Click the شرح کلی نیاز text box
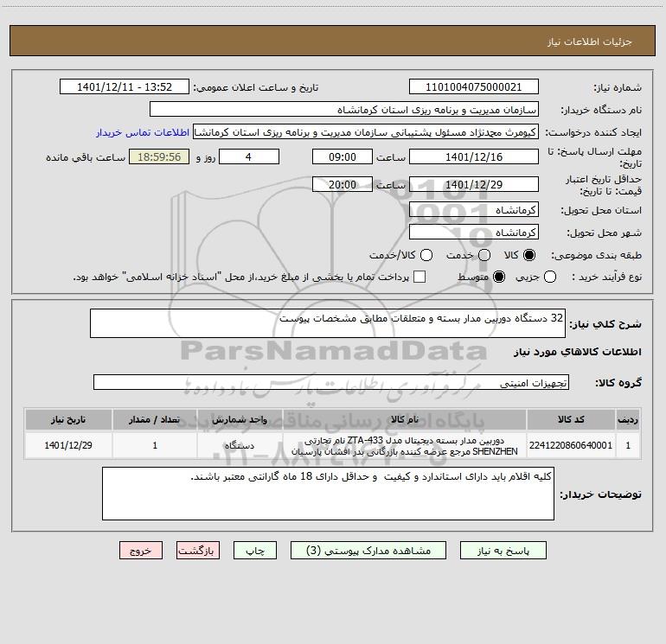This screenshot has height=644, width=666. click(x=328, y=323)
